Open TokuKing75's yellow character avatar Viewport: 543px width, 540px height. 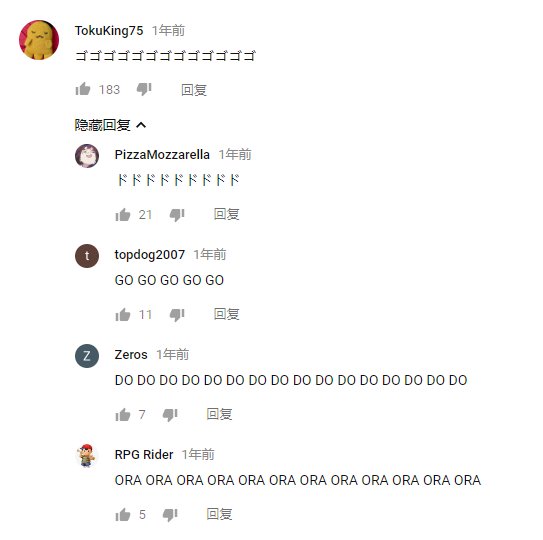pos(39,40)
